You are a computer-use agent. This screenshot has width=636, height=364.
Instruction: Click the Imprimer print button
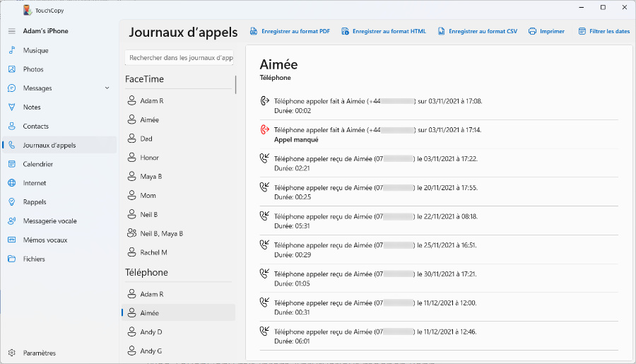[x=546, y=31]
